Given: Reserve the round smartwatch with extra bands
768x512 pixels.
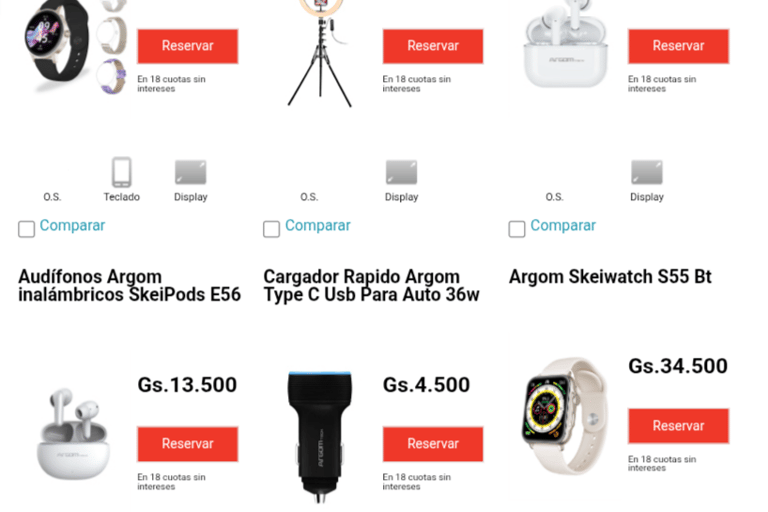Looking at the screenshot, I should point(188,46).
